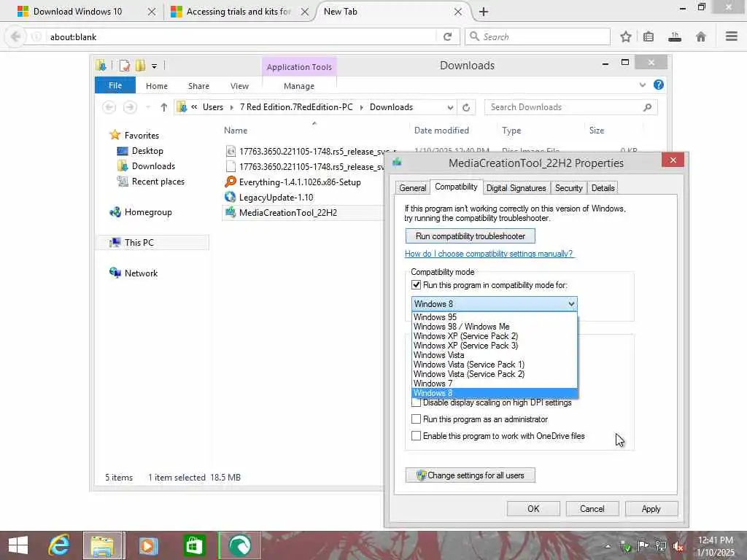747x560 pixels.
Task: Click about:blank address bar
Action: (x=241, y=36)
